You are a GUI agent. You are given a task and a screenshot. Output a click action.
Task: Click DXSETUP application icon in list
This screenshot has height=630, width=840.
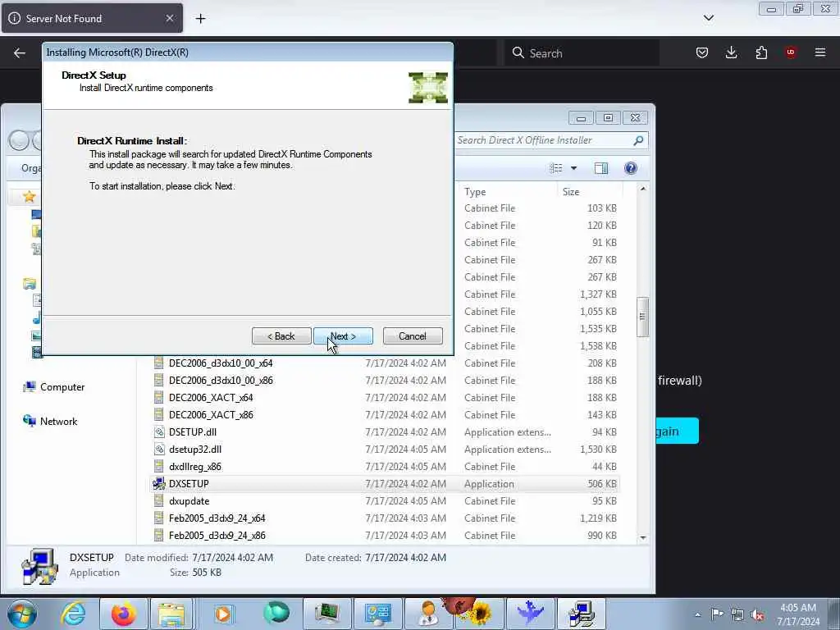pyautogui.click(x=158, y=484)
